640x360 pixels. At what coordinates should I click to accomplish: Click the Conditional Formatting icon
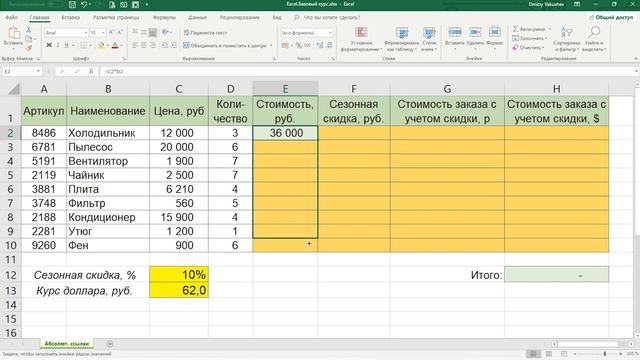361,33
